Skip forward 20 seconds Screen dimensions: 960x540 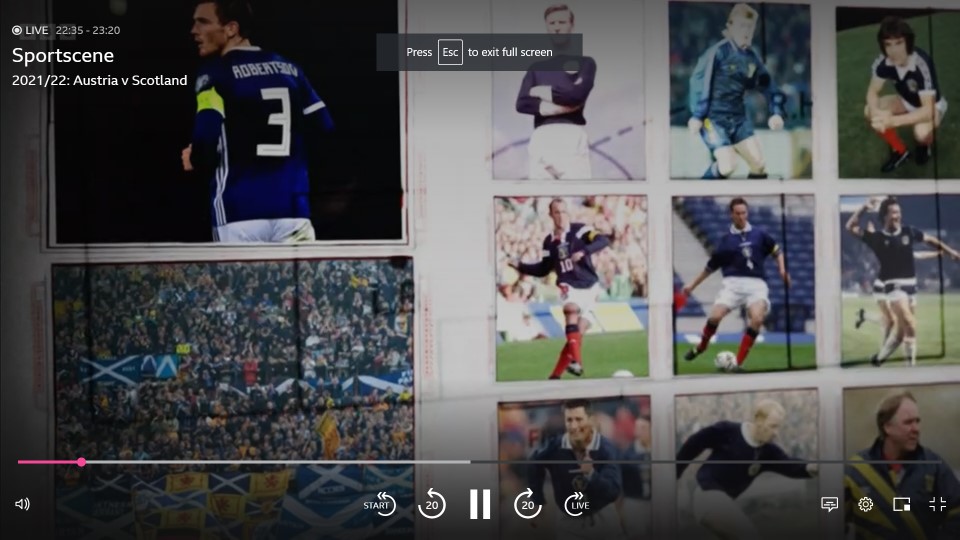click(x=528, y=504)
